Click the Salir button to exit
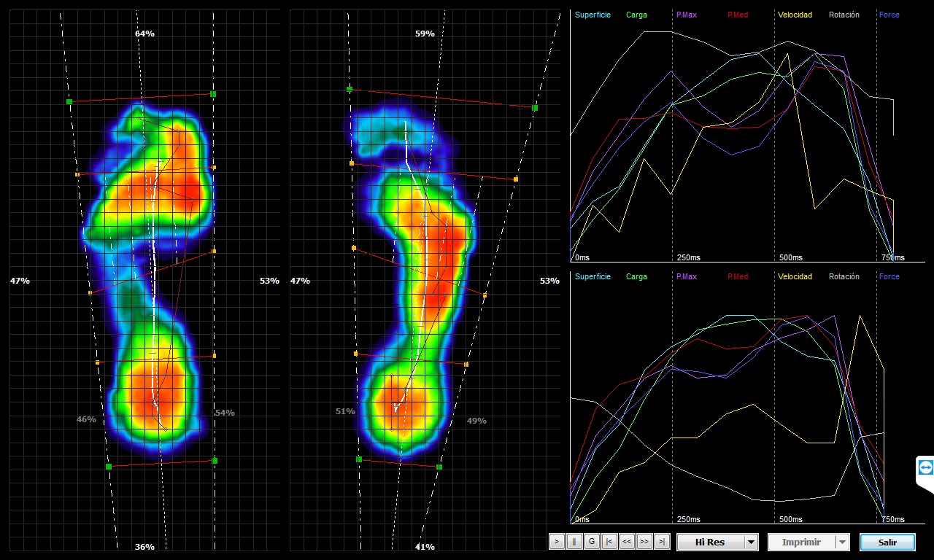Screen dimensions: 934x560 pos(887,542)
